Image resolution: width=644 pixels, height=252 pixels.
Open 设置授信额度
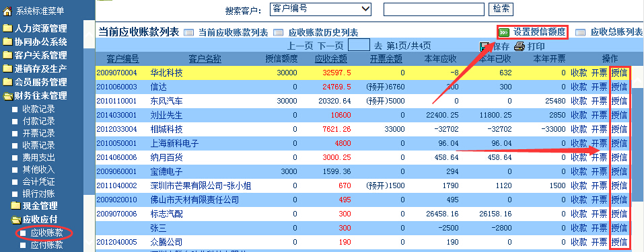pos(540,32)
